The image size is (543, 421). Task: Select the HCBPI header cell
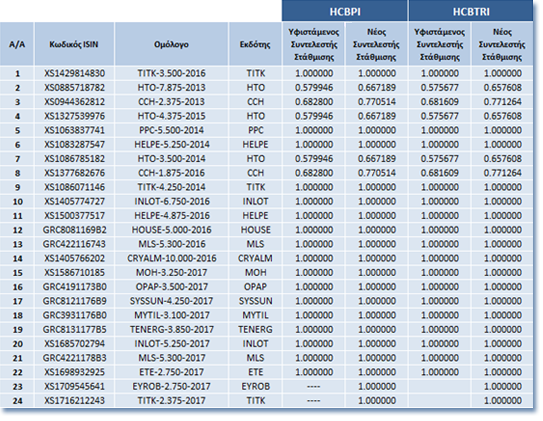click(345, 11)
